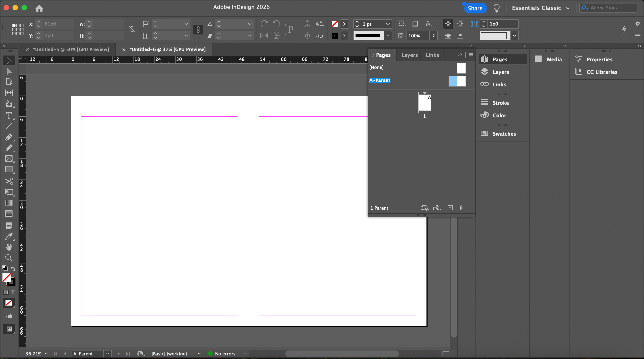Click the Rectangle Frame tool
644x359 pixels.
pyautogui.click(x=9, y=159)
